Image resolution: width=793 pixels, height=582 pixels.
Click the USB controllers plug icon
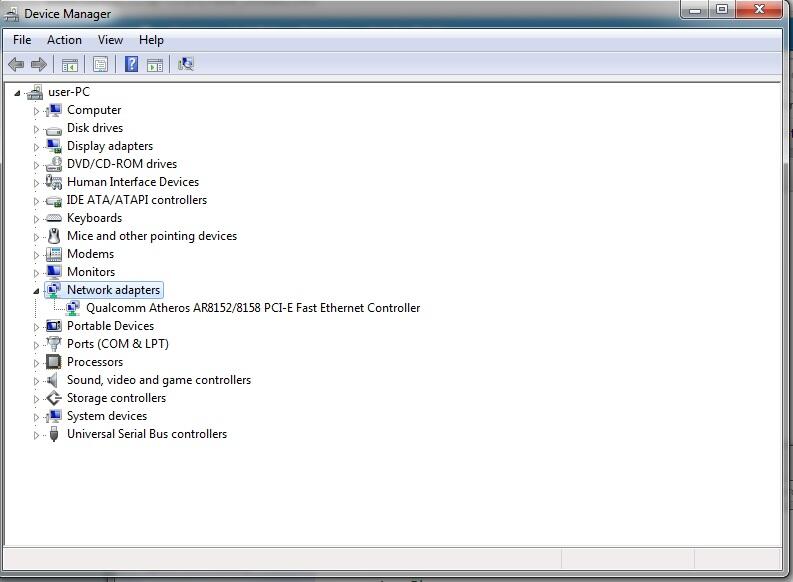tap(54, 434)
